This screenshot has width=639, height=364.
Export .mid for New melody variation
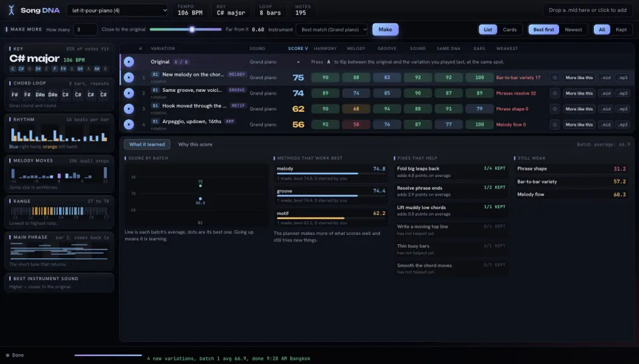pos(606,77)
